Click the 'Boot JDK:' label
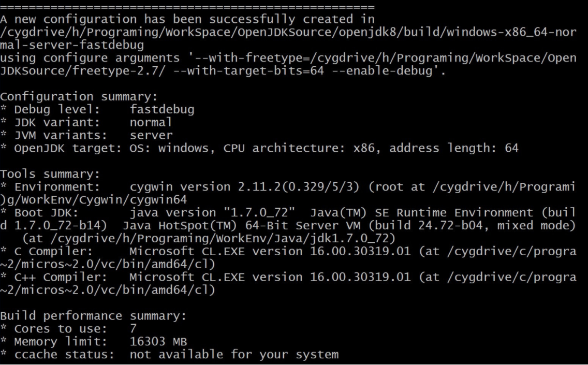Viewport: 588px width, 365px height. pos(46,213)
